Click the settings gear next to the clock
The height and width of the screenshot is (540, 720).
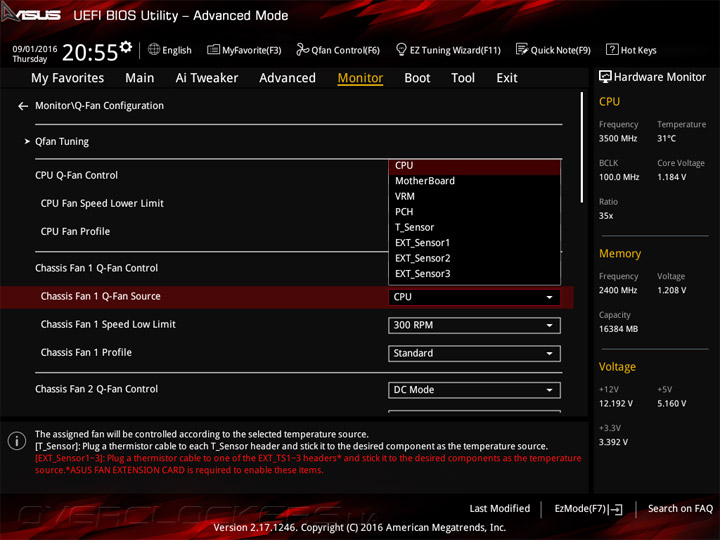click(x=125, y=47)
